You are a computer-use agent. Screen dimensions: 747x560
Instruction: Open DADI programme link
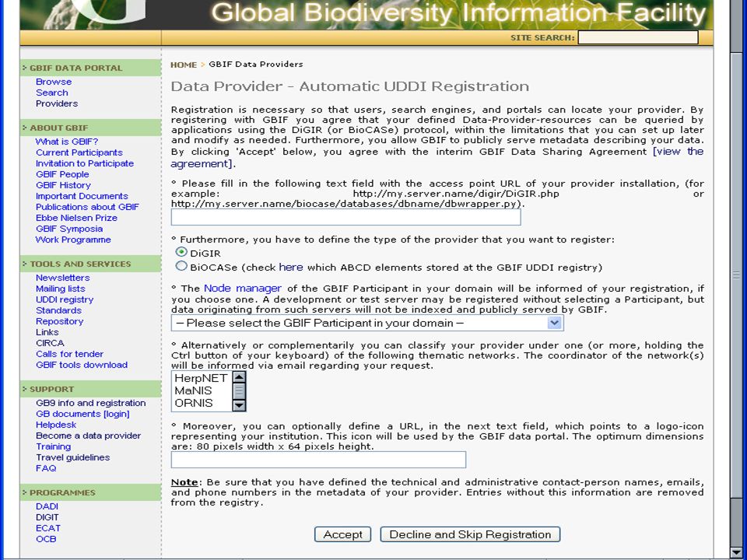(47, 507)
